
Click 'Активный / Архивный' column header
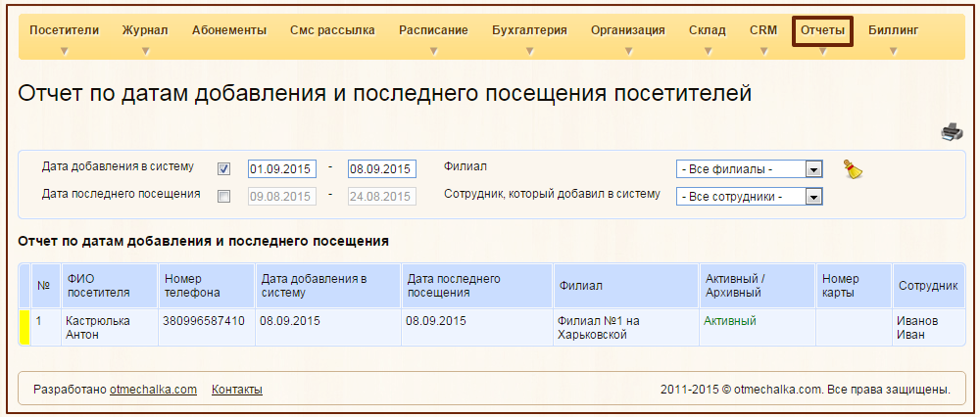coord(758,286)
